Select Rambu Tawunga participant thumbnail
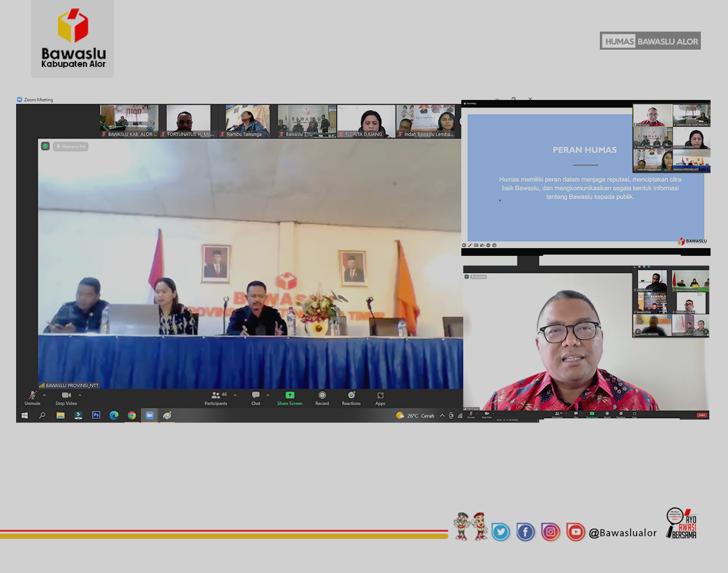The height and width of the screenshot is (573, 728). click(247, 121)
